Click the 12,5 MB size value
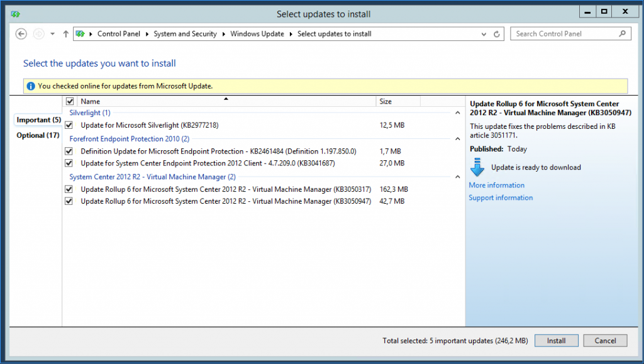 [x=392, y=125]
